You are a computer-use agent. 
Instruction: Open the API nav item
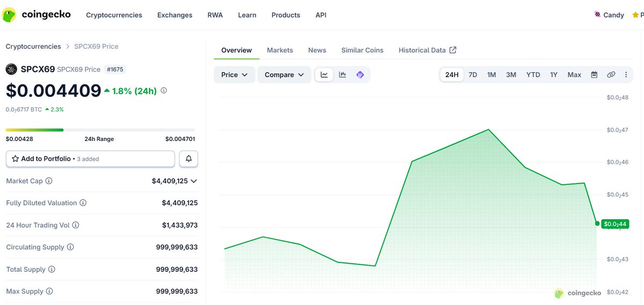(x=321, y=15)
